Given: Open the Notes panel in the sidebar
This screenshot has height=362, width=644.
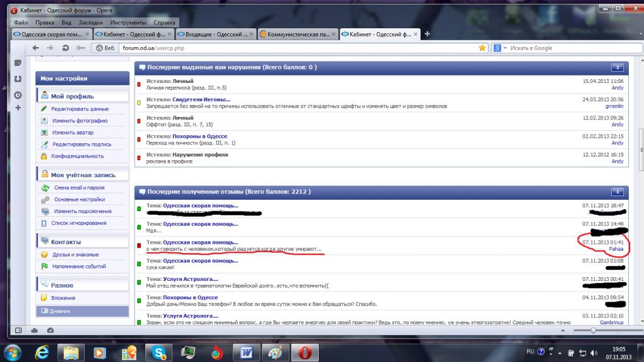Looking at the screenshot, I should 18,63.
